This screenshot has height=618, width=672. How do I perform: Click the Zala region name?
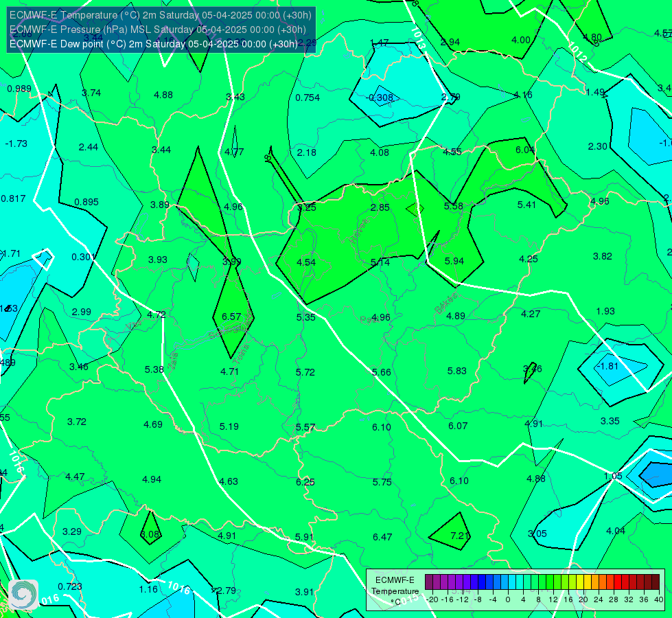[x=172, y=361]
